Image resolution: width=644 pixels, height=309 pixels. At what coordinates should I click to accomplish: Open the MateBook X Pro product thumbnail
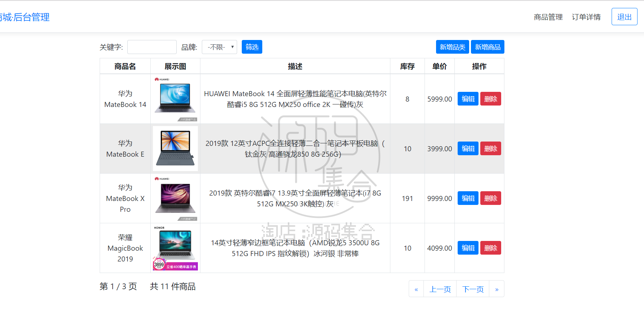pyautogui.click(x=175, y=198)
